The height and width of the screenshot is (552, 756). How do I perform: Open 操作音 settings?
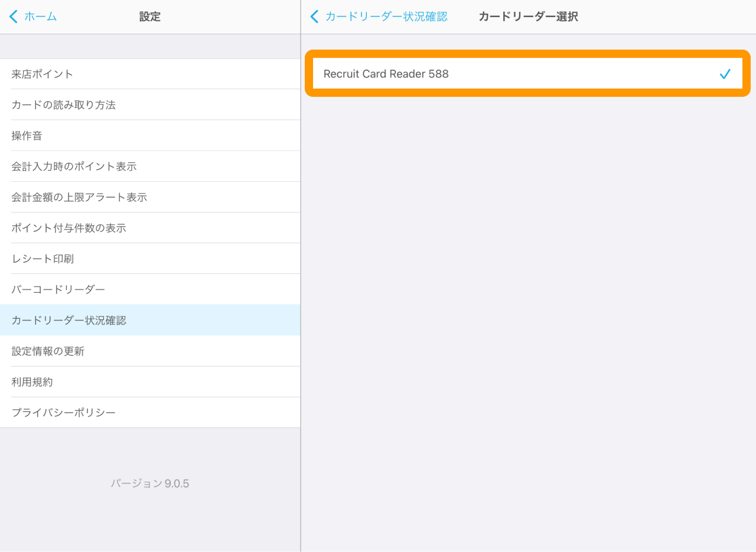click(150, 135)
